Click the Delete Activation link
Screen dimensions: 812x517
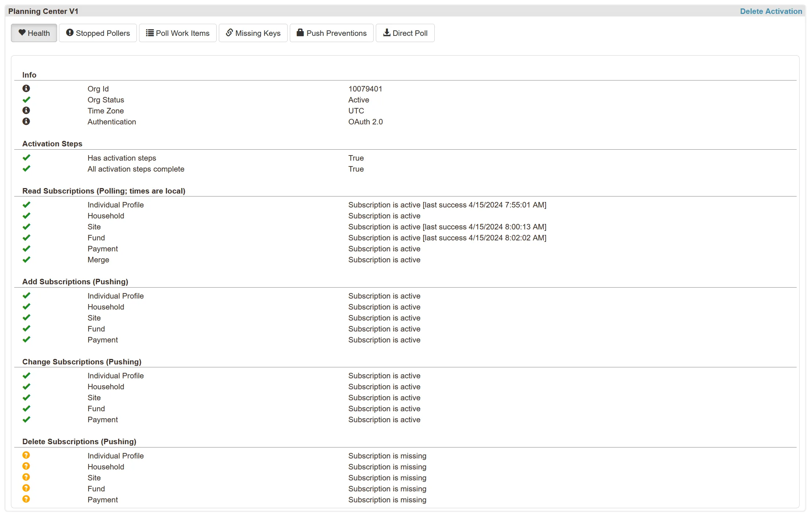coord(771,11)
